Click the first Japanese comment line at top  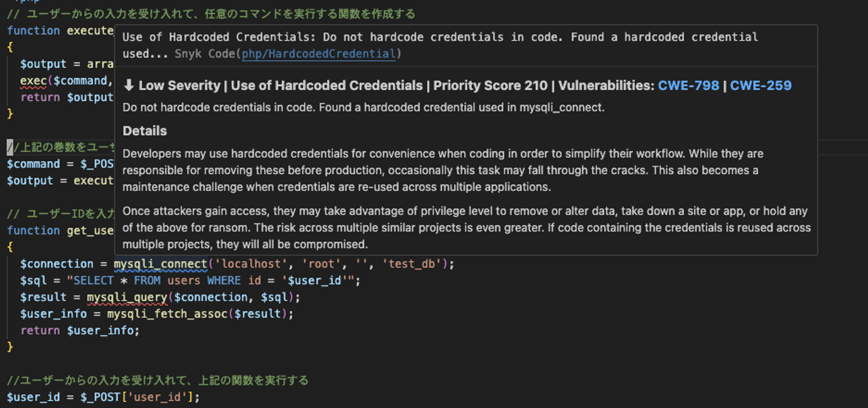click(x=211, y=14)
